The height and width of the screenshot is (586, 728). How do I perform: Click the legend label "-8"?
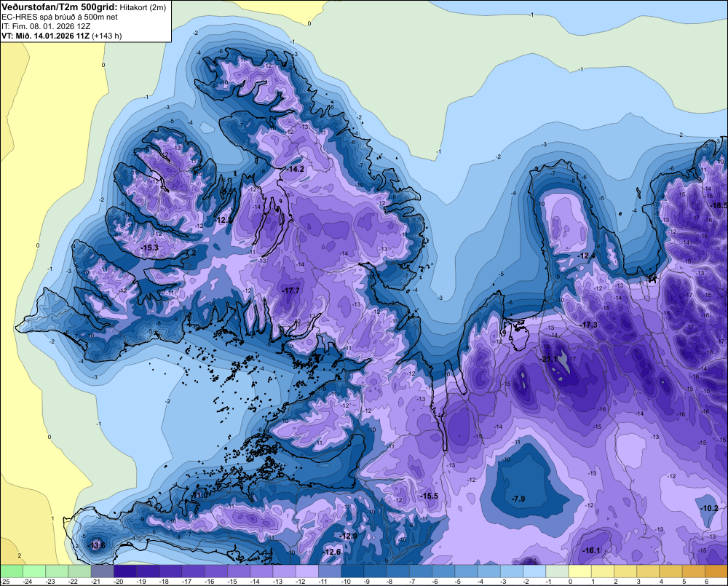[x=389, y=582]
